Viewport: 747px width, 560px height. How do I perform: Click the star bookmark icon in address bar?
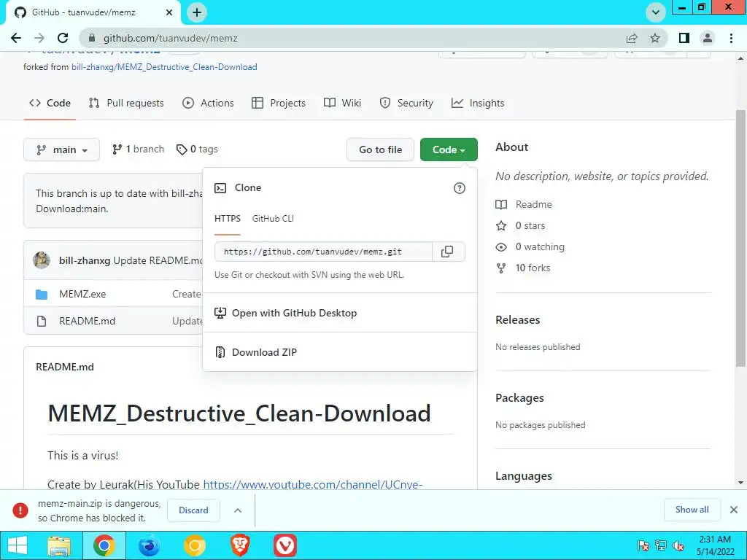[x=656, y=38]
